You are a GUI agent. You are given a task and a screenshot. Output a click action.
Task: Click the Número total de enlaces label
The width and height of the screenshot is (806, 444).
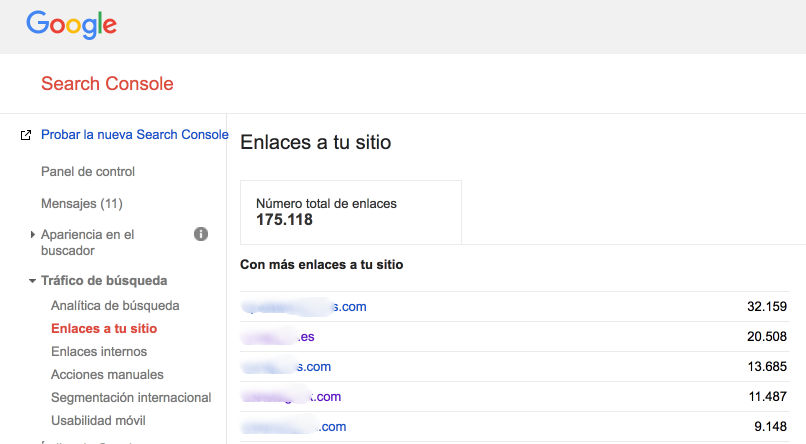326,204
